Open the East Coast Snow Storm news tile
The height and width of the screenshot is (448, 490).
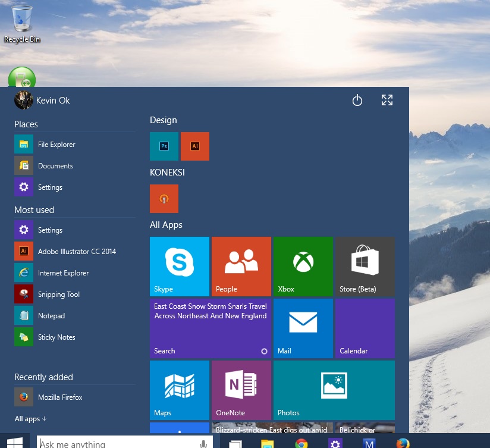point(210,328)
